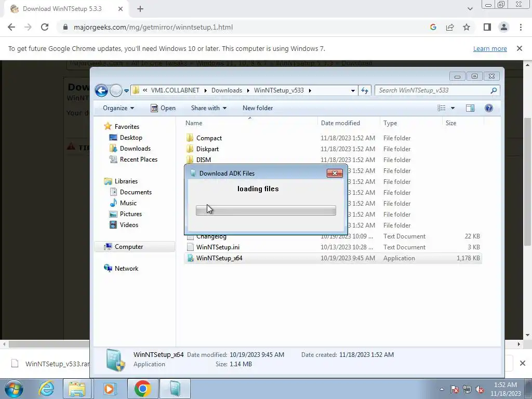Select Desktop in navigation pane
The image size is (532, 399).
point(131,137)
